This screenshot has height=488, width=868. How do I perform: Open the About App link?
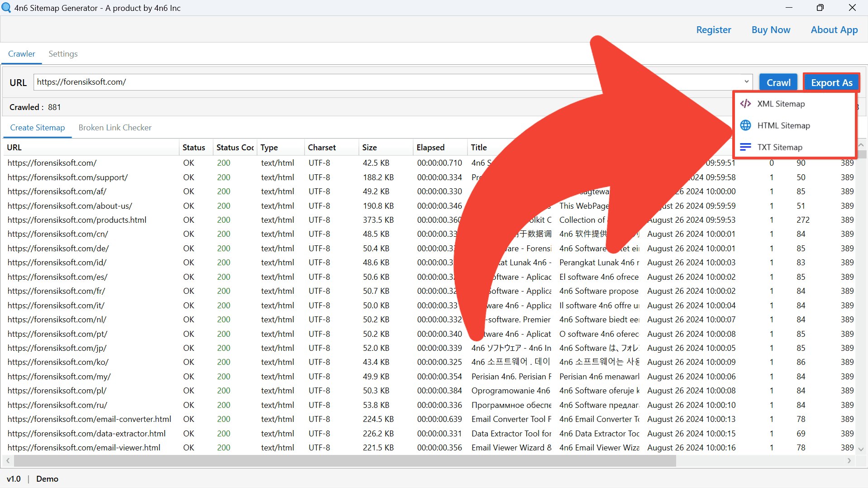point(834,30)
